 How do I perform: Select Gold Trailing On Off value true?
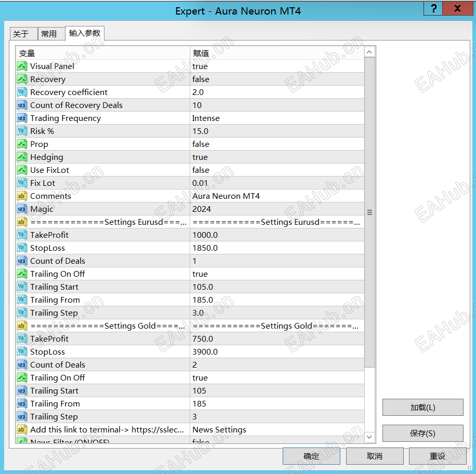[200, 378]
